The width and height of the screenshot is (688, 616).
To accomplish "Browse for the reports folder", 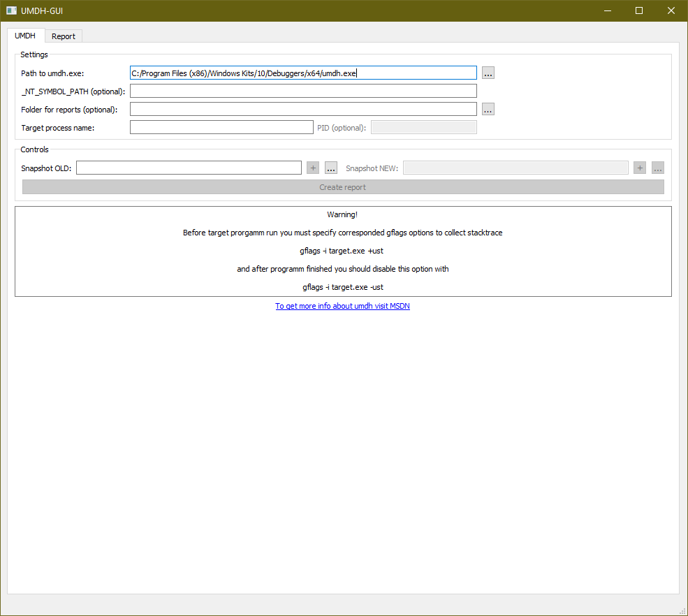I will tap(488, 109).
